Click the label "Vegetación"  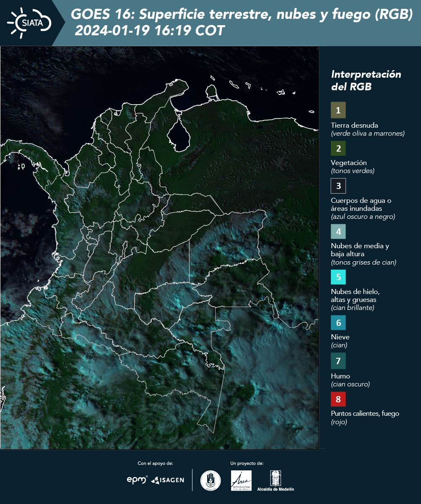tap(349, 163)
